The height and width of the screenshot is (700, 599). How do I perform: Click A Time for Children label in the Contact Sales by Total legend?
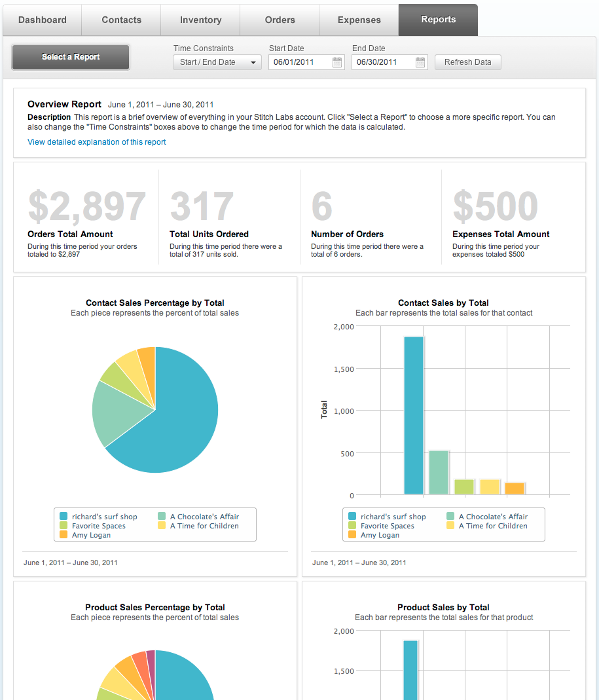(493, 526)
